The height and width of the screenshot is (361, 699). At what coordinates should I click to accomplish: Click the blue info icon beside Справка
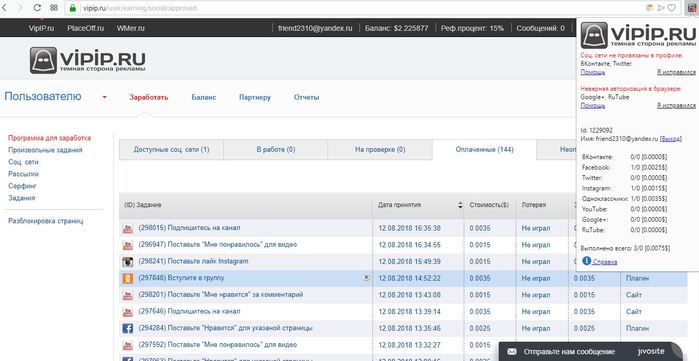[x=586, y=261]
